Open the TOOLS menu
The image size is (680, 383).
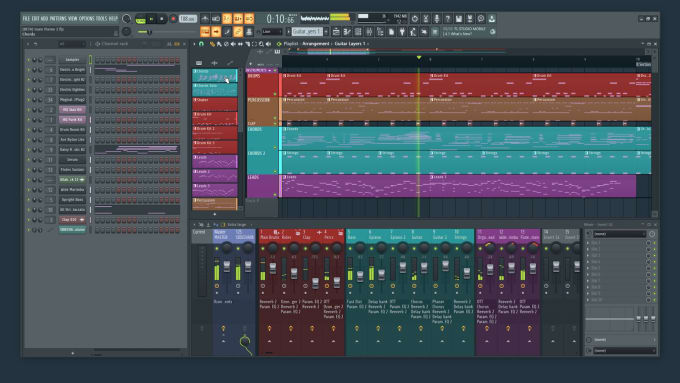click(x=101, y=19)
